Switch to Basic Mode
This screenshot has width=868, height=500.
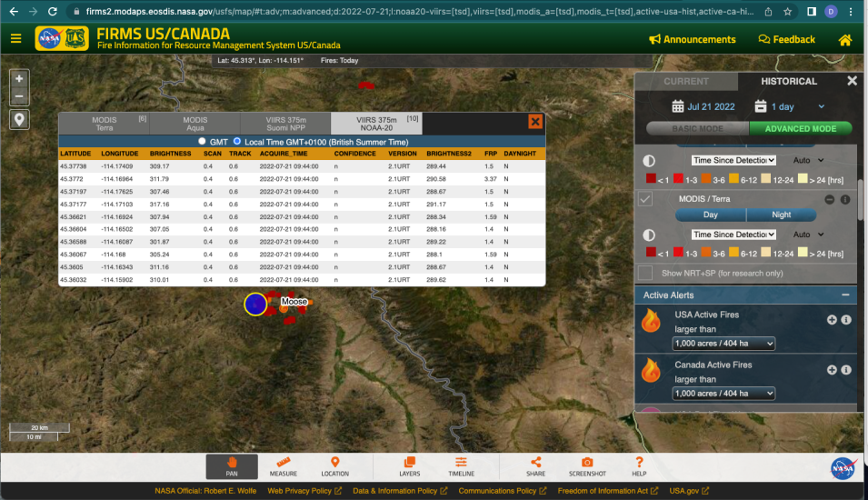pos(697,128)
